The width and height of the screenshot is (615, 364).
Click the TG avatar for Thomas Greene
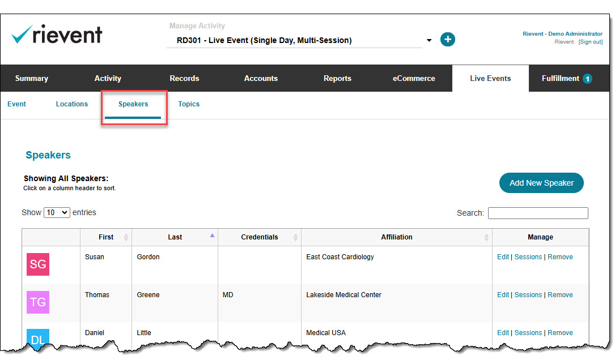pos(38,302)
